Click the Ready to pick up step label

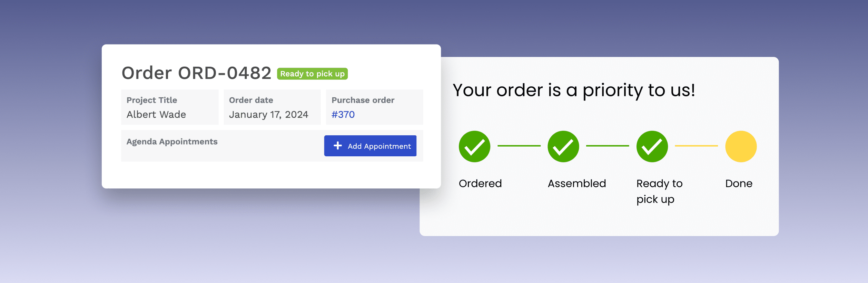(659, 191)
